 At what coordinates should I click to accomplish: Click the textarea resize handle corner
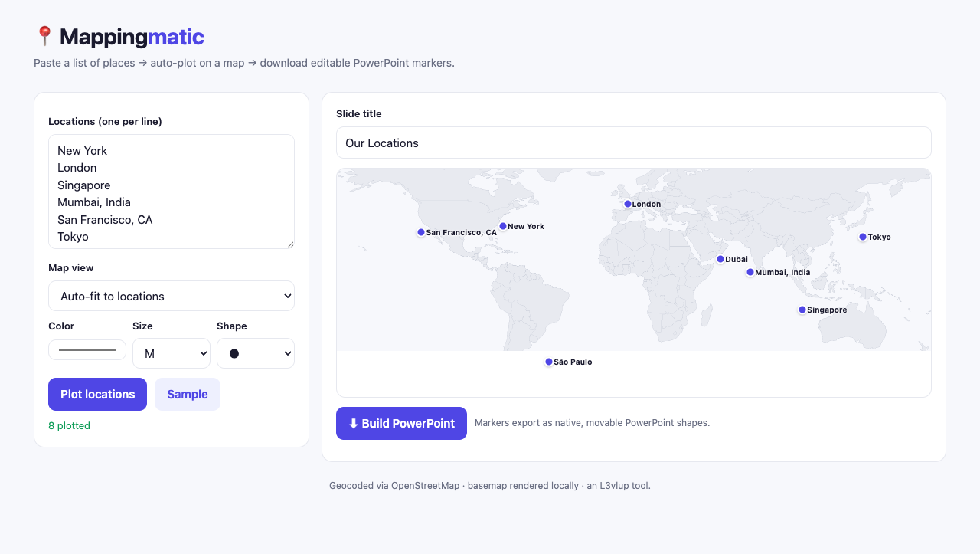[x=290, y=244]
